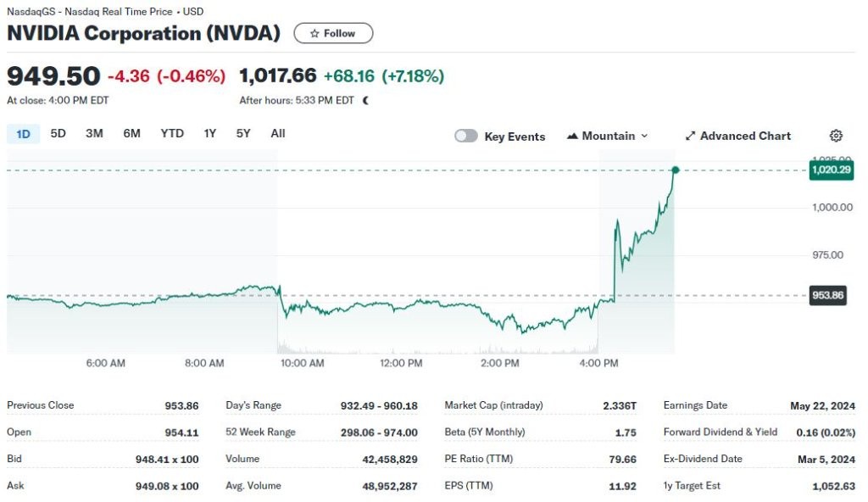This screenshot has height=502, width=868.
Task: Toggle the Key Events switch
Action: pyautogui.click(x=466, y=136)
